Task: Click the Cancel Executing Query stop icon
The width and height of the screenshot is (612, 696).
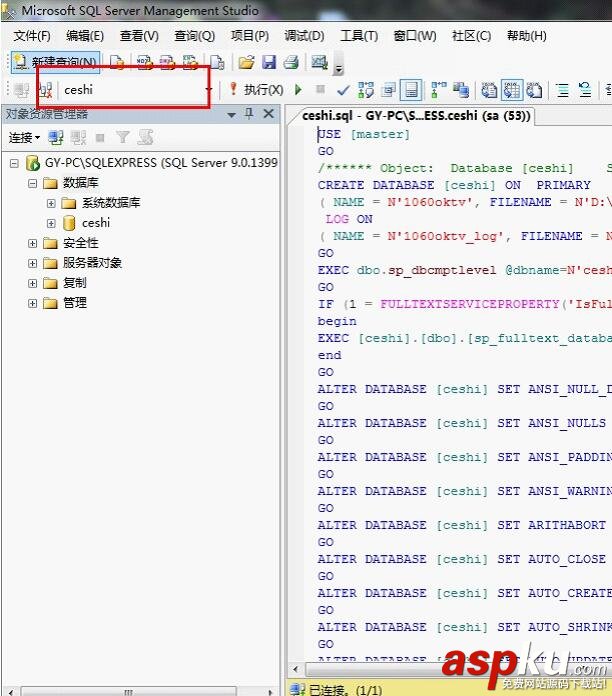Action: (320, 90)
